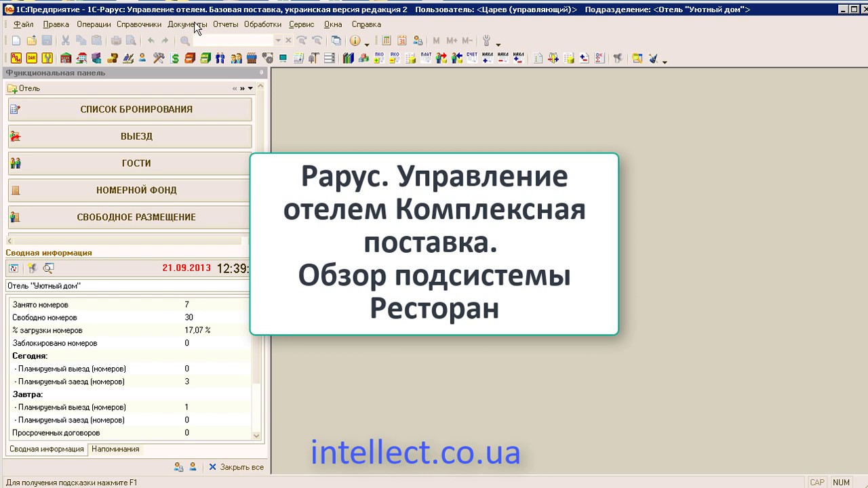Click the ВЫЕЗД button
868x488 pixels.
130,136
